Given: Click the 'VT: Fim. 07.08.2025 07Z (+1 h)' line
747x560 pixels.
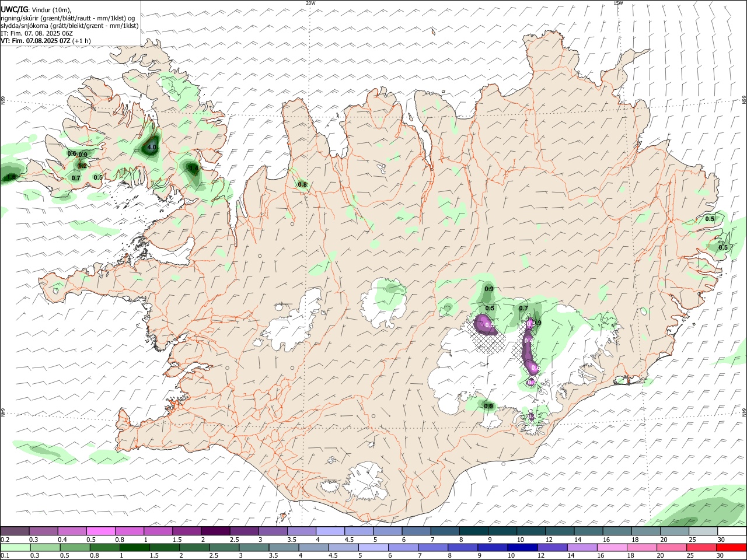Looking at the screenshot, I should tap(46, 41).
